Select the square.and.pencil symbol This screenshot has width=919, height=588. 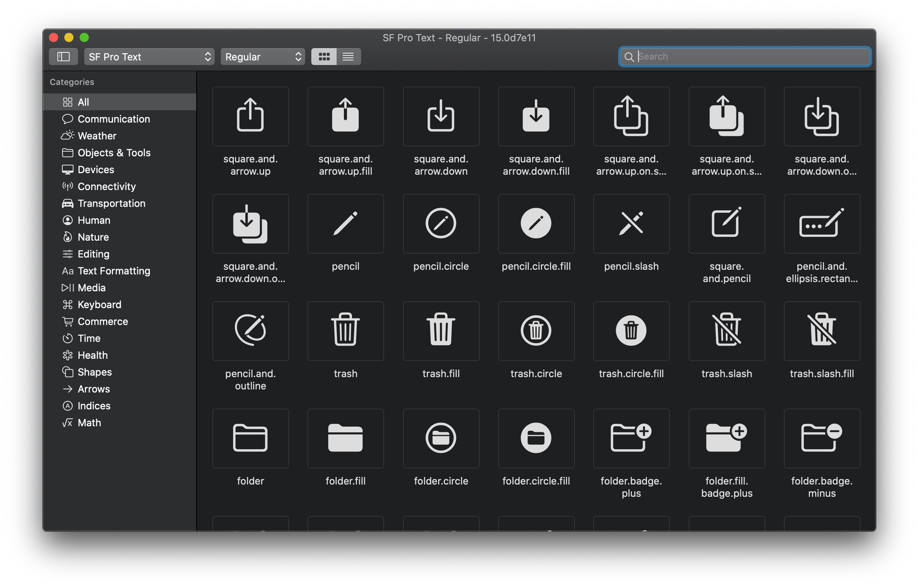tap(727, 224)
